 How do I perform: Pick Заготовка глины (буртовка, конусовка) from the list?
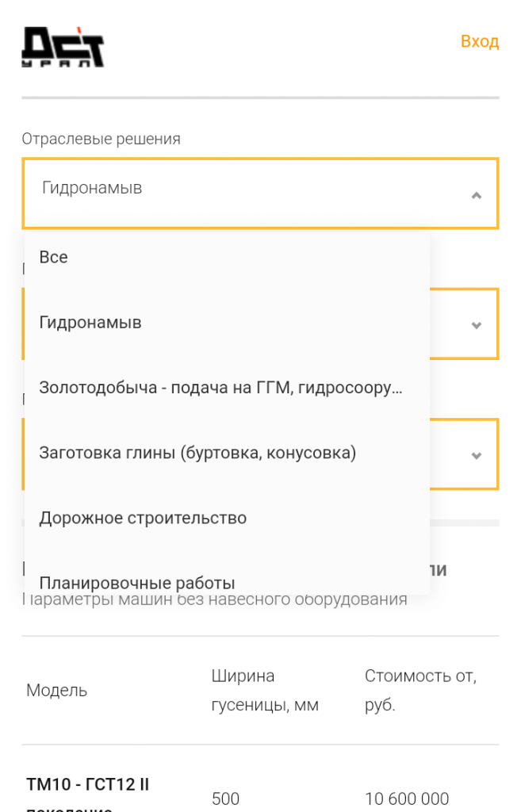point(197,452)
